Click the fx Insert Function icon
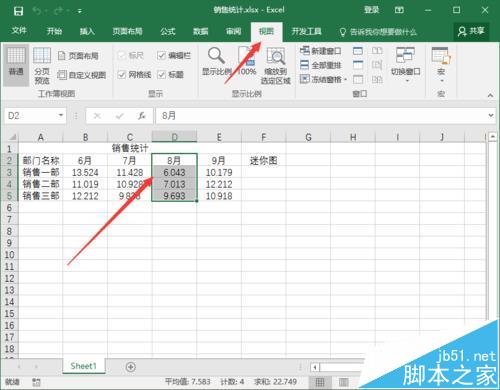 [x=142, y=116]
